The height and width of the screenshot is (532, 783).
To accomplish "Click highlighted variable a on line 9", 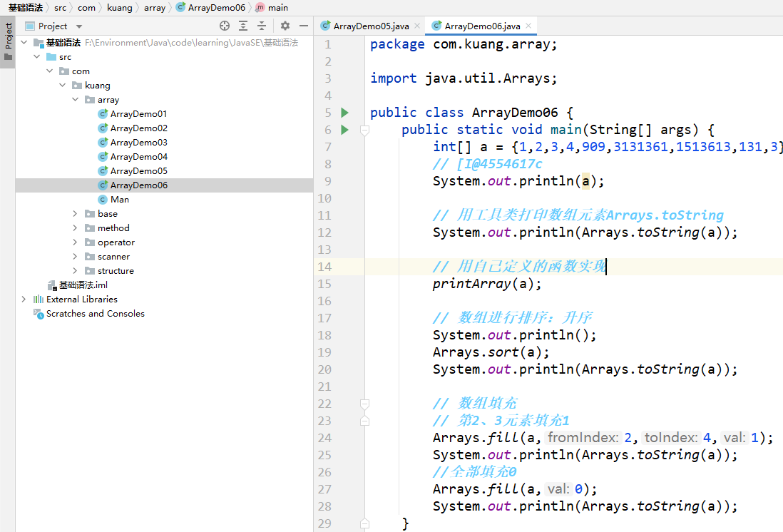I will click(585, 181).
